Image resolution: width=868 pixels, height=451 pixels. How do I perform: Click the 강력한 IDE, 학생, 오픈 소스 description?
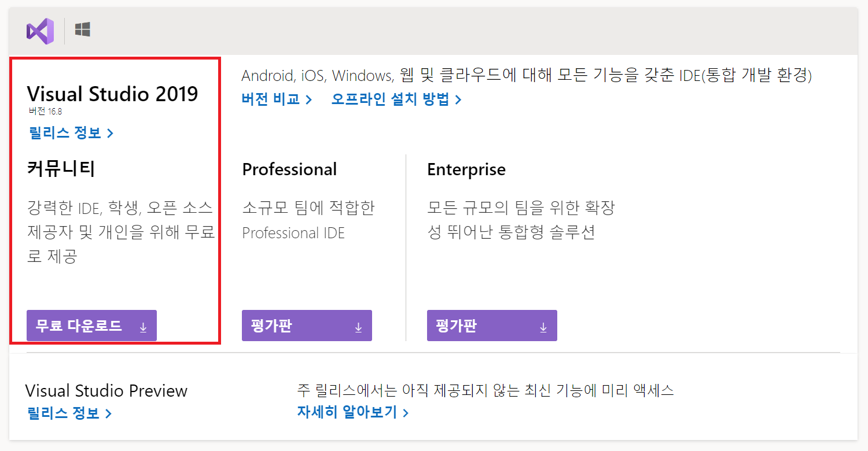(x=121, y=231)
